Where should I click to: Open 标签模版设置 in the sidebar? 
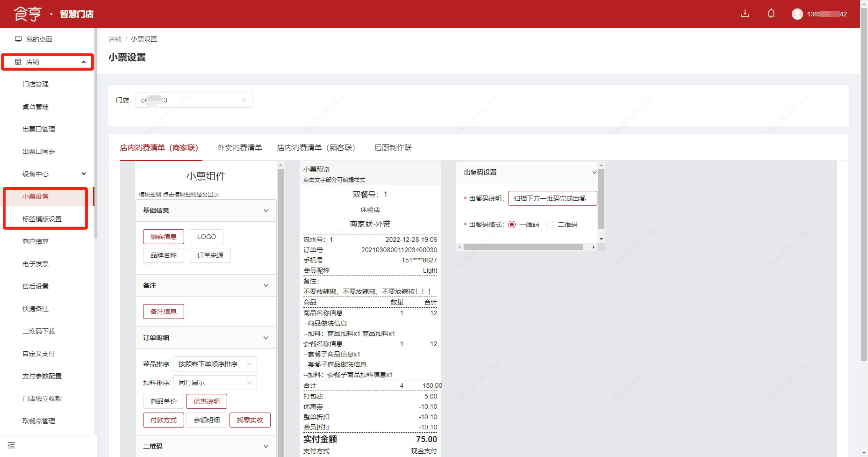(42, 219)
